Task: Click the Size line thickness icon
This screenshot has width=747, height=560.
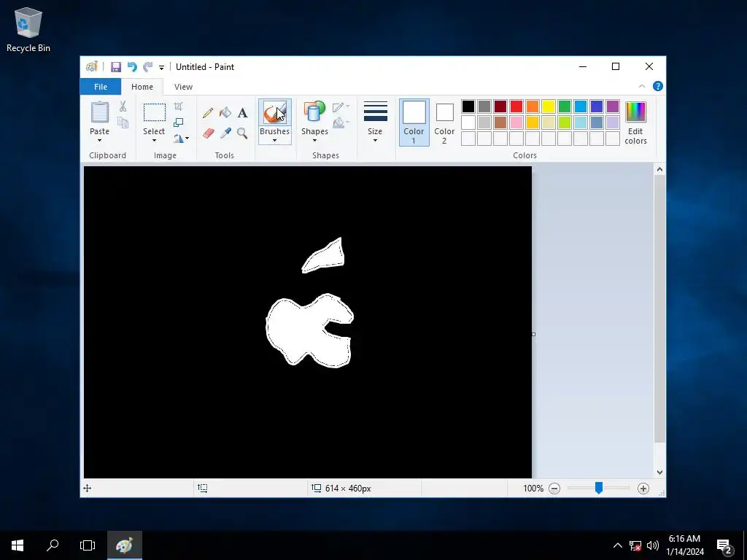Action: pos(376,112)
